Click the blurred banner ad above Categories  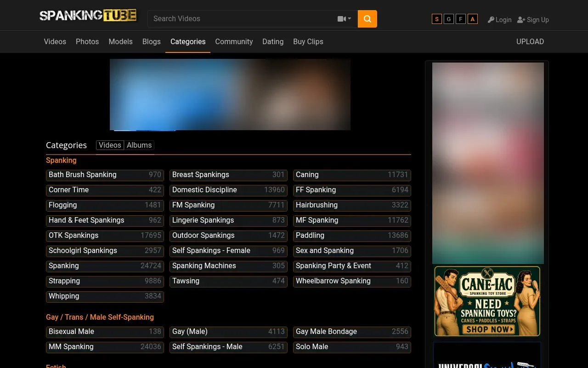point(230,94)
